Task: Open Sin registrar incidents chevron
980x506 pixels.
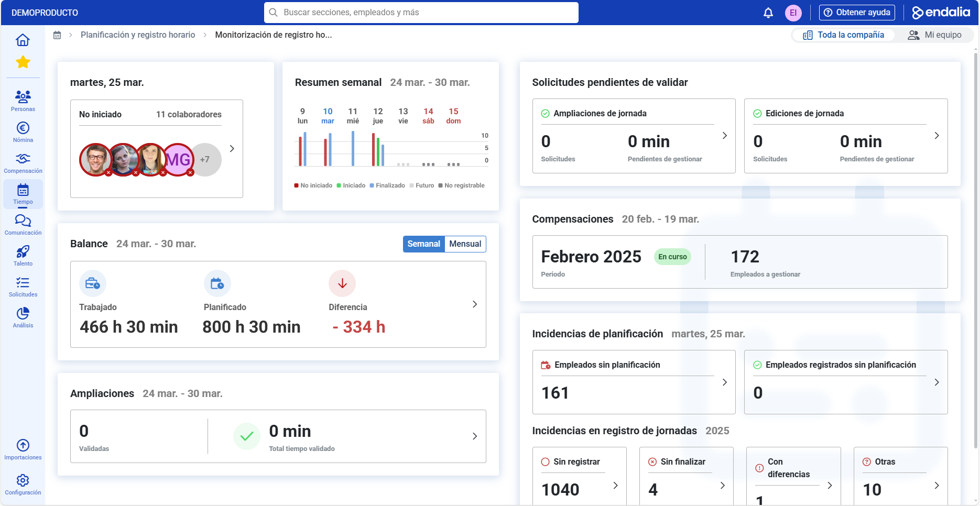Action: (616, 486)
